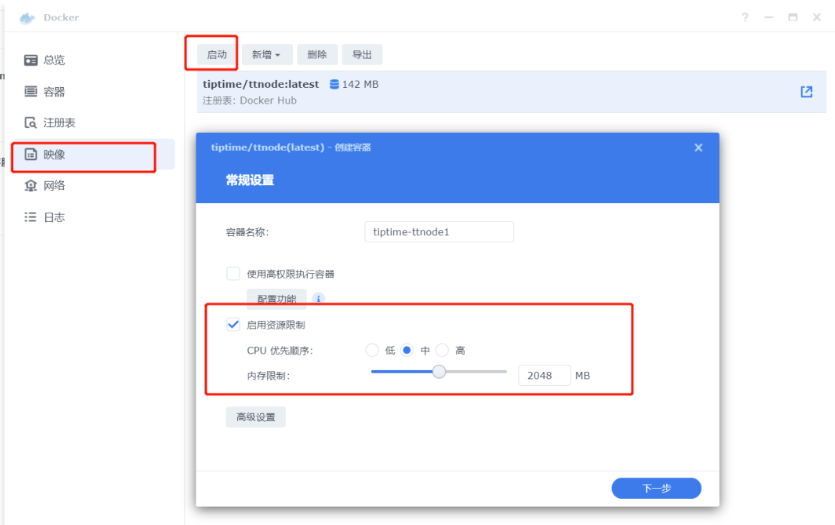Uncheck the 启用资源限制 checkbox
Image resolution: width=835 pixels, height=525 pixels.
tap(233, 325)
